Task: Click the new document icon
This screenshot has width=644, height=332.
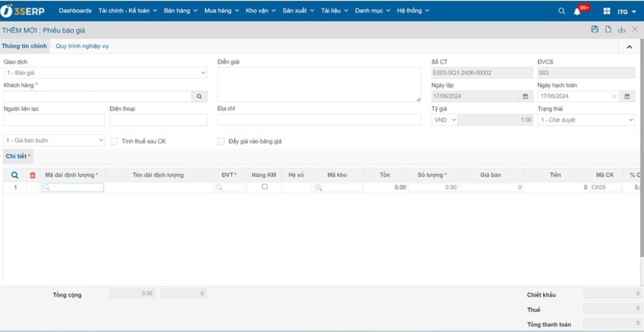Action: [608, 29]
